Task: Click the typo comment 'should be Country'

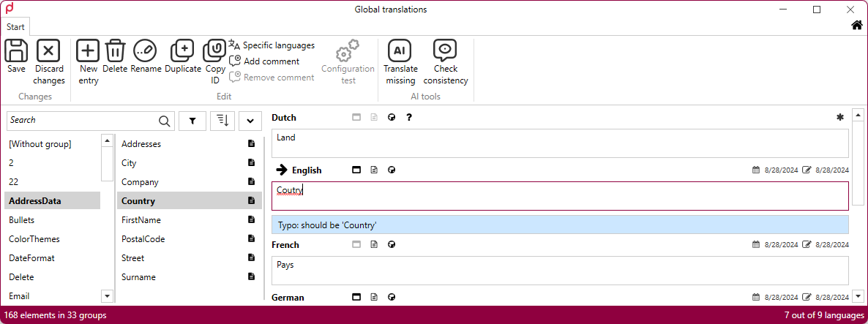Action: [560, 225]
